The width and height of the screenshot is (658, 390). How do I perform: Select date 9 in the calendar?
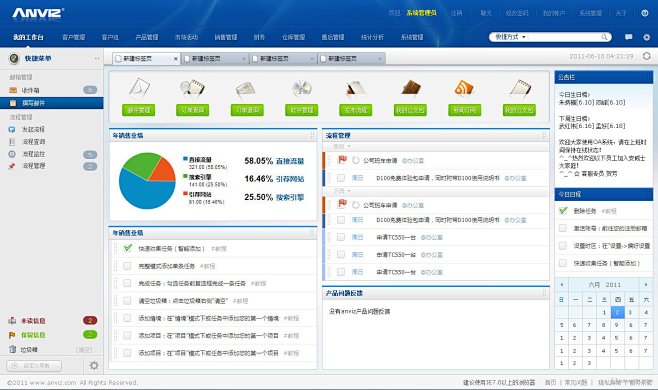[616, 325]
